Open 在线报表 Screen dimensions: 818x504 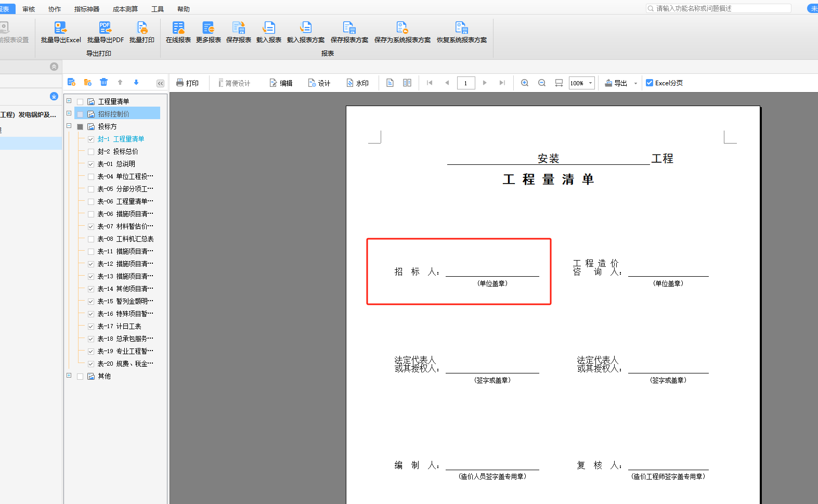(x=178, y=32)
